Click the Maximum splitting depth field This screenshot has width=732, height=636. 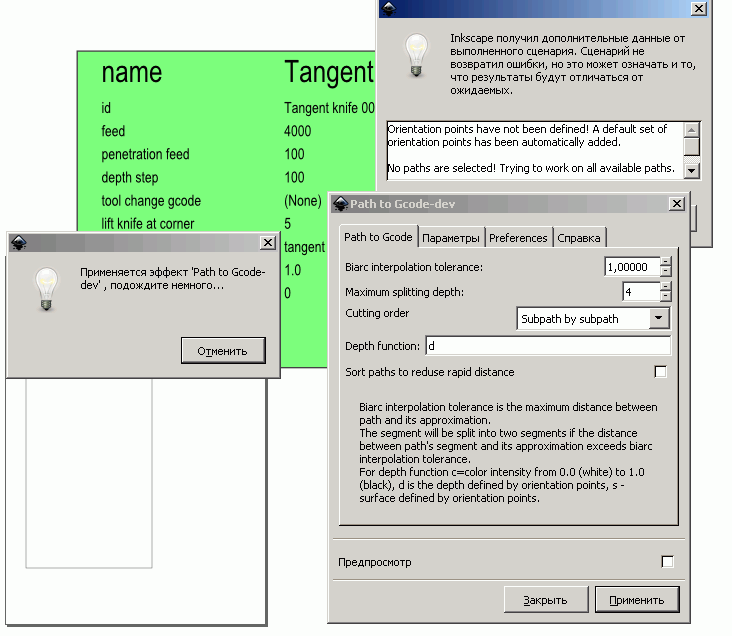tap(641, 292)
